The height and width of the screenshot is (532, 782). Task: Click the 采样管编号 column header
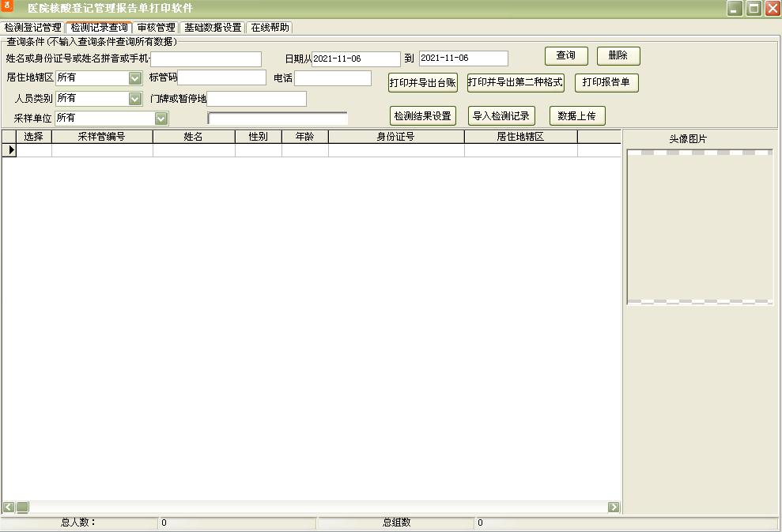pyautogui.click(x=102, y=137)
